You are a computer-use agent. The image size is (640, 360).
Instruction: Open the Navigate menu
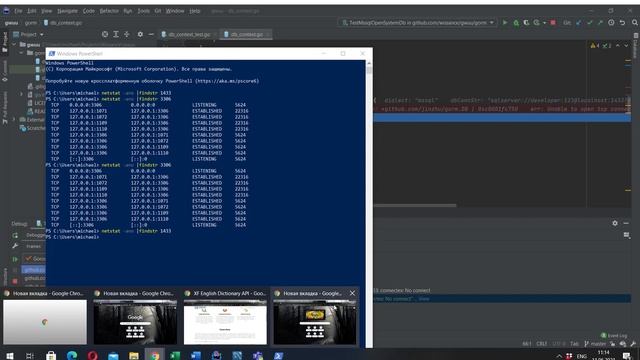[x=67, y=11]
